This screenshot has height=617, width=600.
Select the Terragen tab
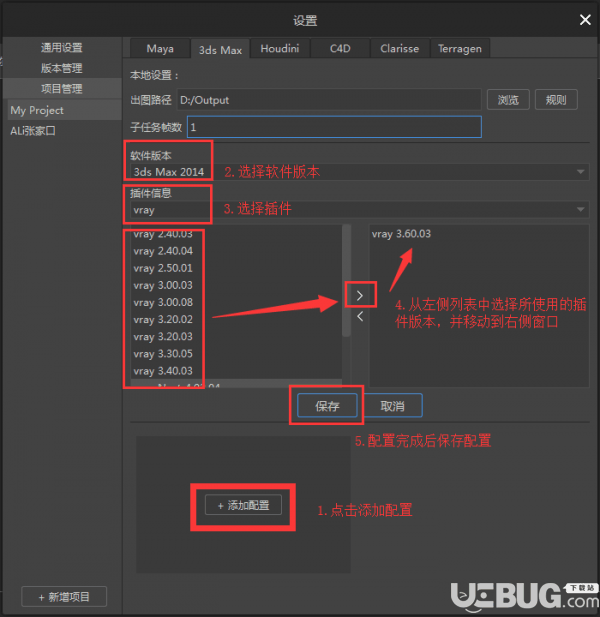tap(460, 48)
